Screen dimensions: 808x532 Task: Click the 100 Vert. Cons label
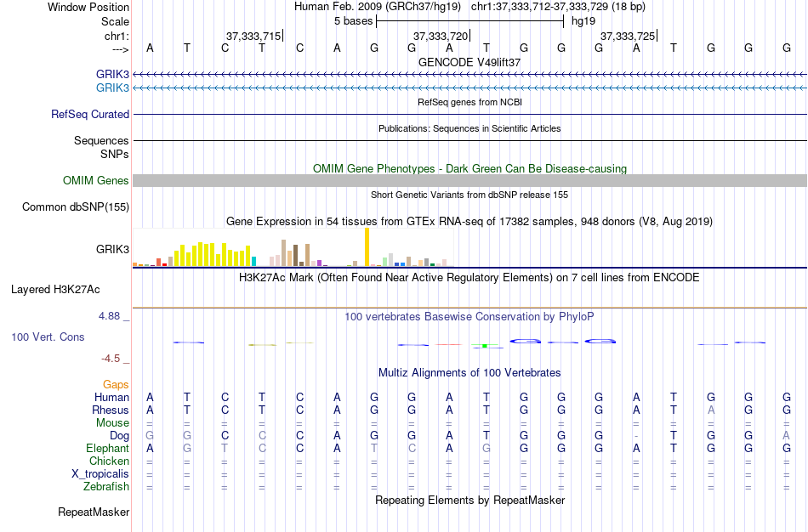[48, 337]
